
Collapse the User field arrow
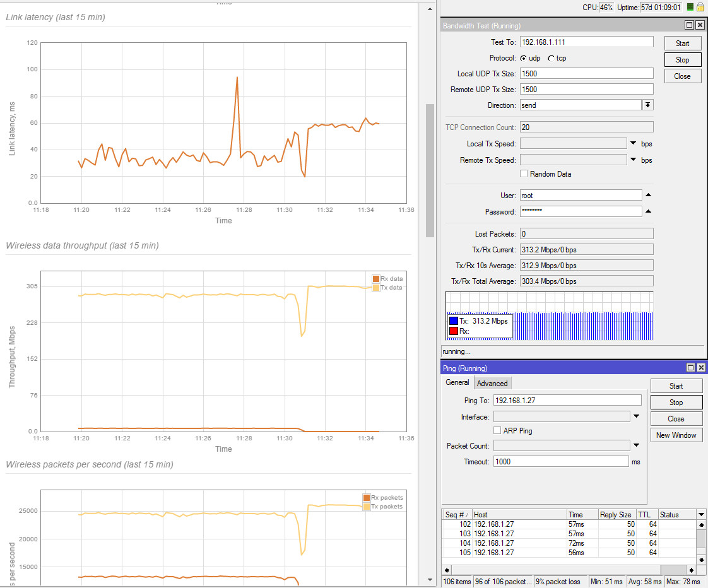pyautogui.click(x=649, y=195)
